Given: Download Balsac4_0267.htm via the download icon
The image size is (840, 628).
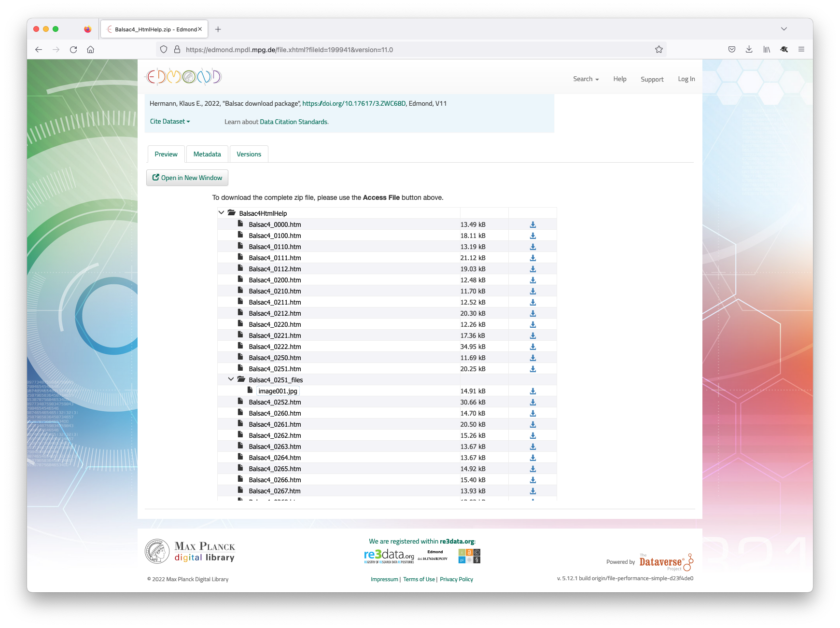Looking at the screenshot, I should (x=532, y=490).
